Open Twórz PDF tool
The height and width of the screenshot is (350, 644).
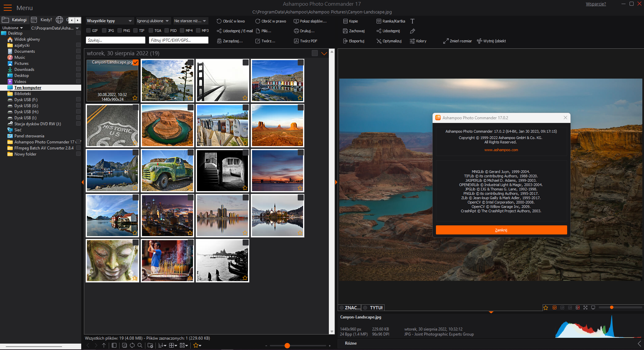(305, 41)
